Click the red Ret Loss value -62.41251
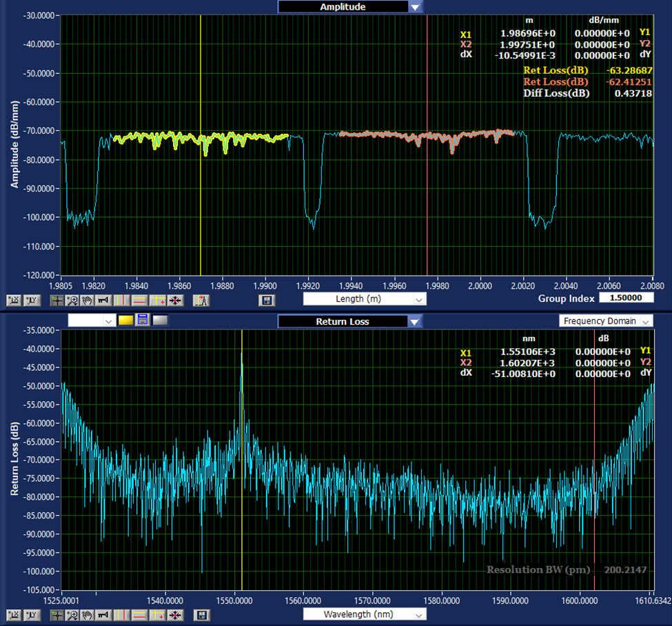 [629, 82]
